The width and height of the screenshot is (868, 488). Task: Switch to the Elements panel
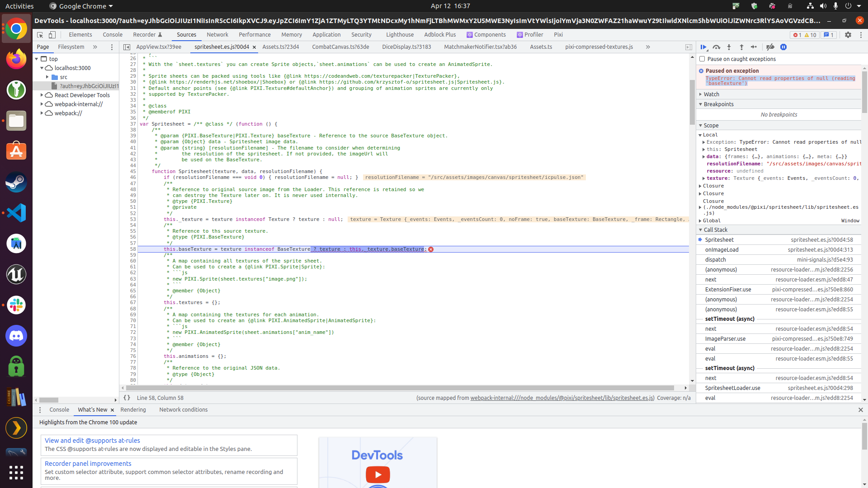80,35
